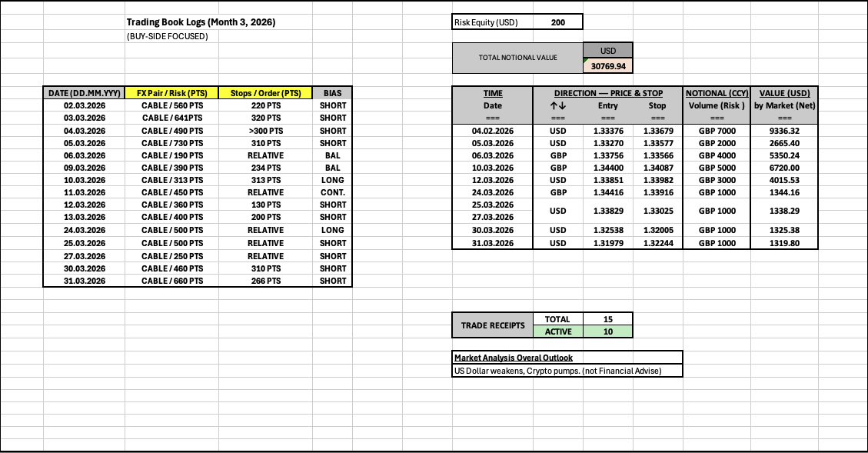Select the yellow 'Stops / Order (PTS)' header
Screen dimensions: 868x453
[x=265, y=93]
